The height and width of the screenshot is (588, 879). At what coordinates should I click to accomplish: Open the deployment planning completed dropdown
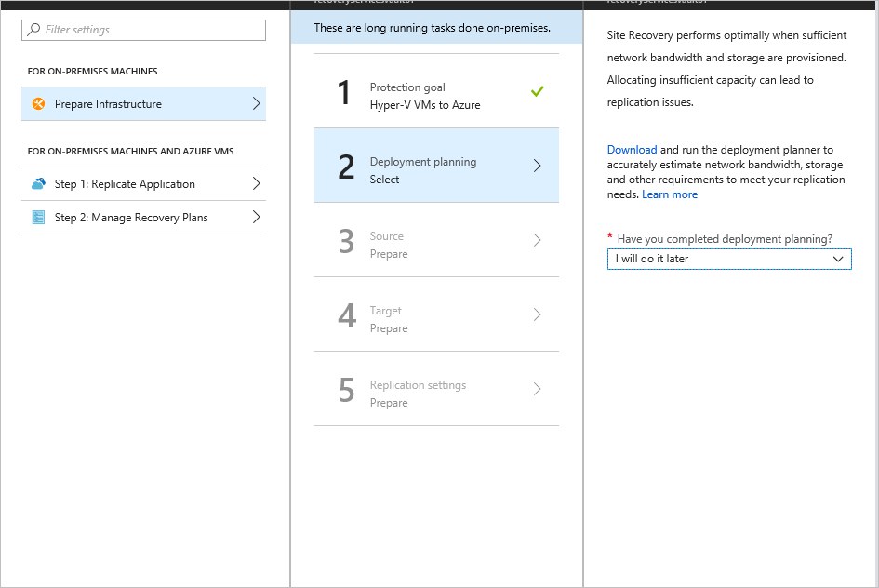tap(729, 259)
